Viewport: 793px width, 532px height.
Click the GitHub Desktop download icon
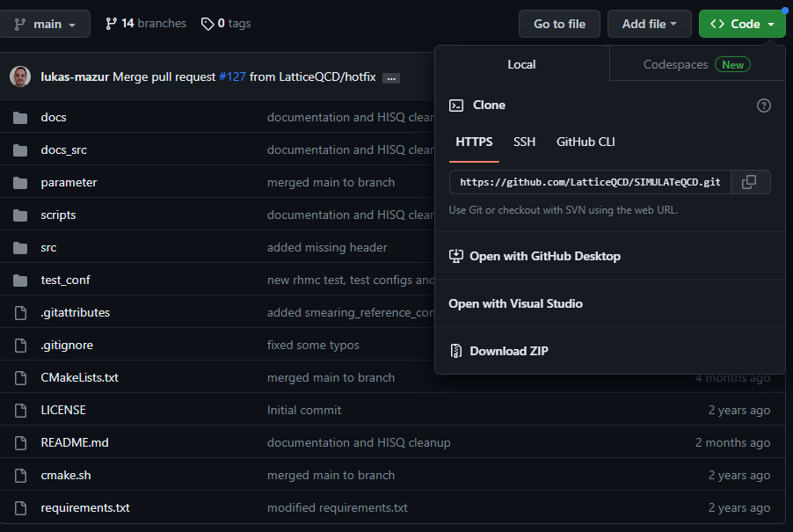point(456,257)
